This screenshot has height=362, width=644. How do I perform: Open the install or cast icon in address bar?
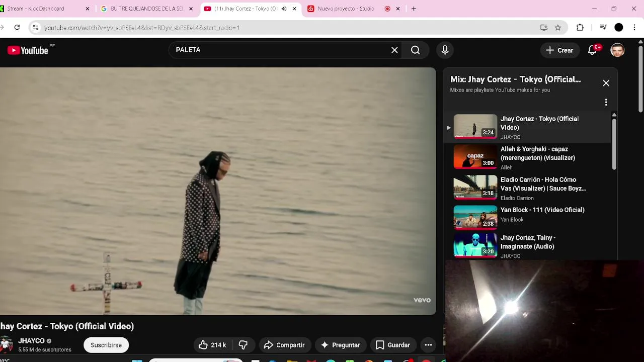(x=544, y=28)
